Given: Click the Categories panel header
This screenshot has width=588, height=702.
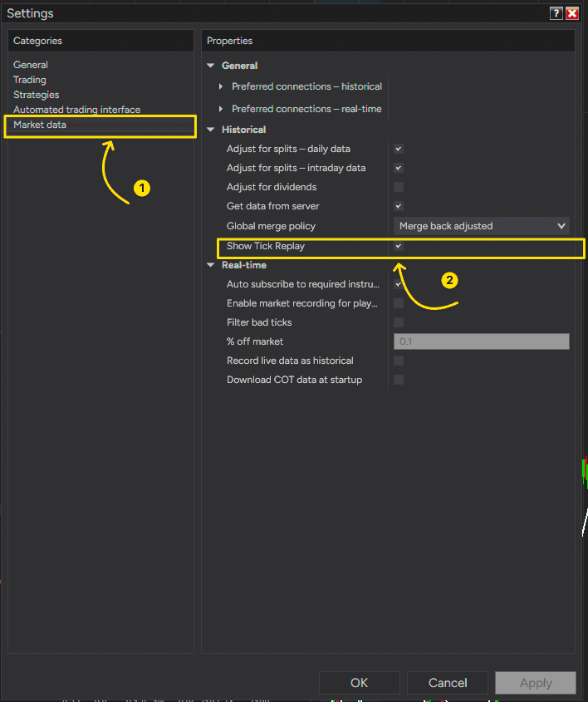Looking at the screenshot, I should (100, 41).
